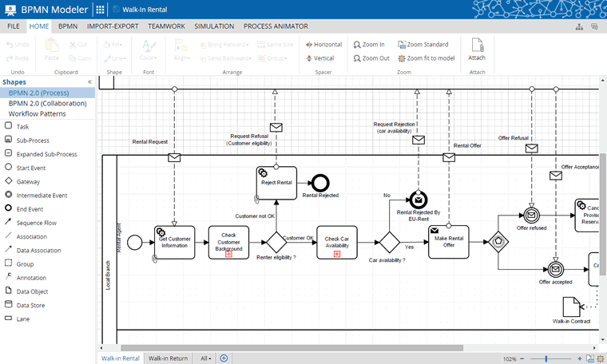Open the TEAMWORK ribbon tab

point(166,26)
